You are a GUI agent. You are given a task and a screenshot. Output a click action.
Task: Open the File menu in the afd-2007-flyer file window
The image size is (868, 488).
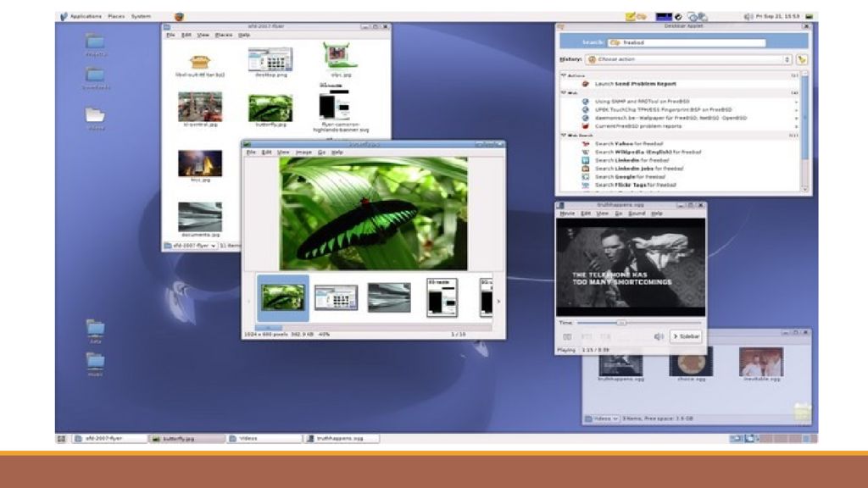pos(170,35)
